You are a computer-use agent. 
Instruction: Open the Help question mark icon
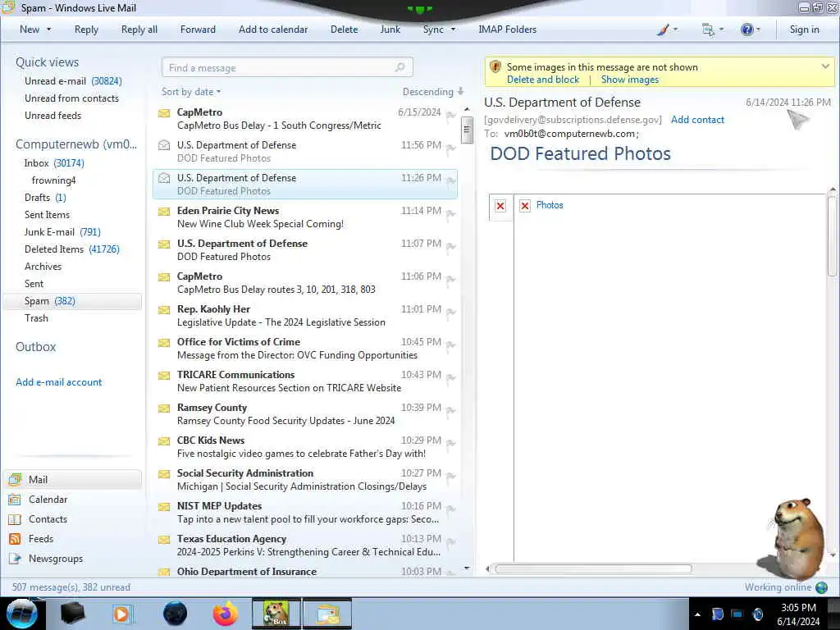pos(746,30)
